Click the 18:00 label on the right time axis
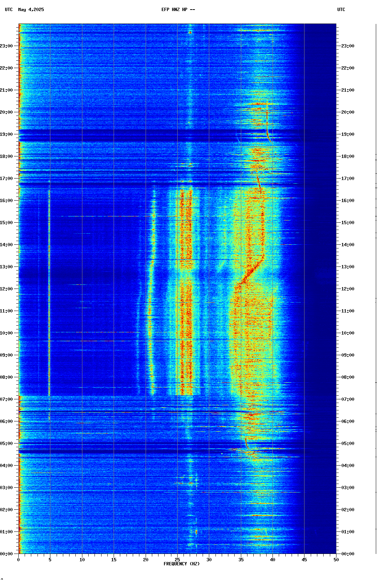This screenshot has width=392, height=583. tap(348, 156)
